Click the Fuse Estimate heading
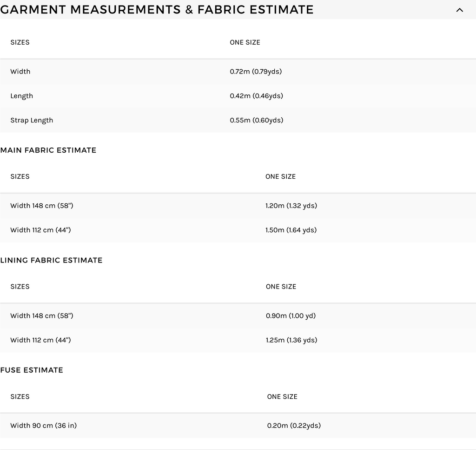 [32, 370]
